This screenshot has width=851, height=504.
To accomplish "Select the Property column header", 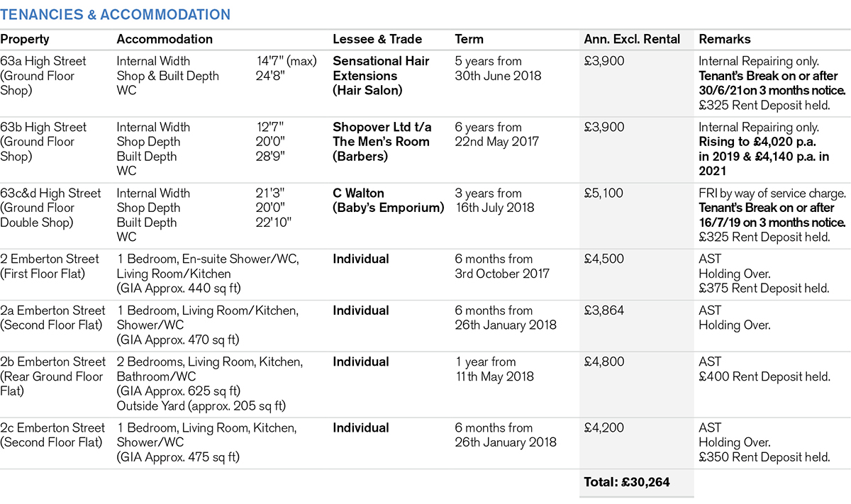I will (25, 40).
